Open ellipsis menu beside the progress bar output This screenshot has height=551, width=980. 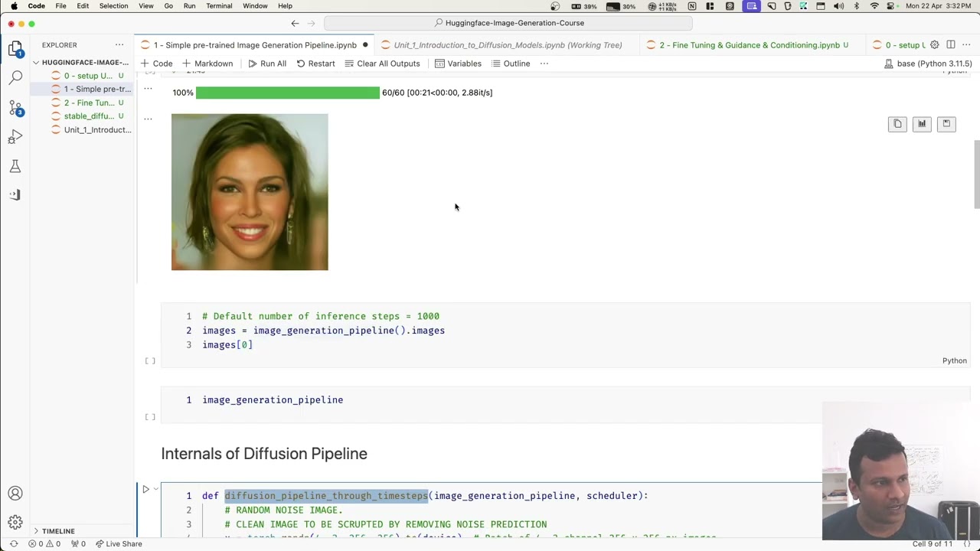(x=149, y=89)
